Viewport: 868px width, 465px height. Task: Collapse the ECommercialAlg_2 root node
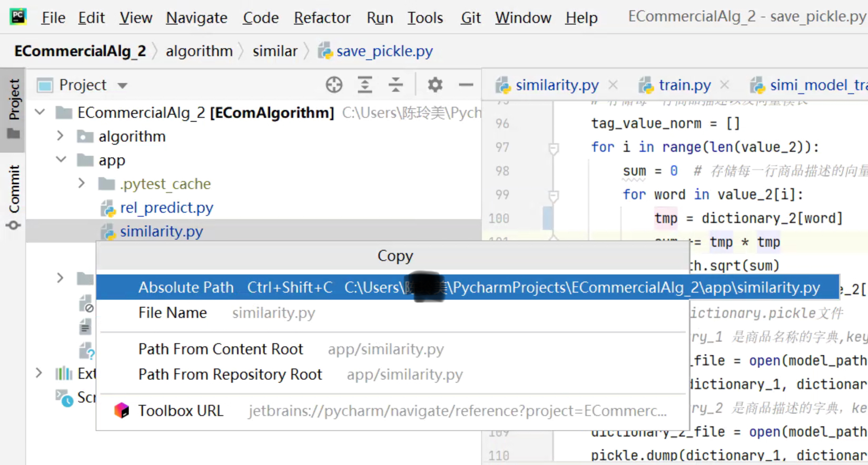[40, 112]
